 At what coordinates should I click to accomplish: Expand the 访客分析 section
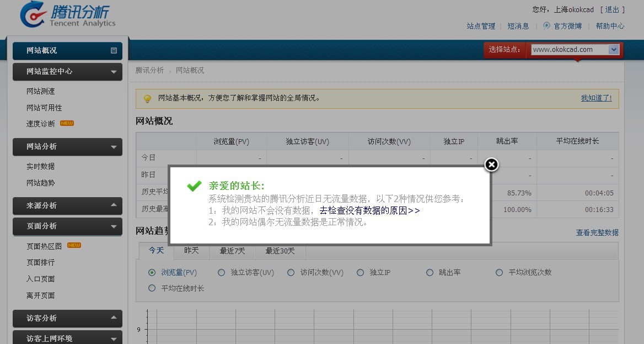(x=67, y=318)
